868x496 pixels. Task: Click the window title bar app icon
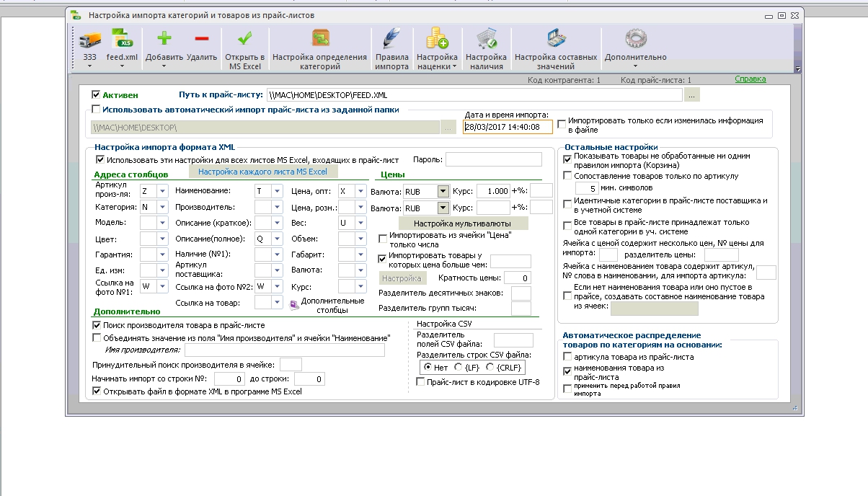(75, 15)
